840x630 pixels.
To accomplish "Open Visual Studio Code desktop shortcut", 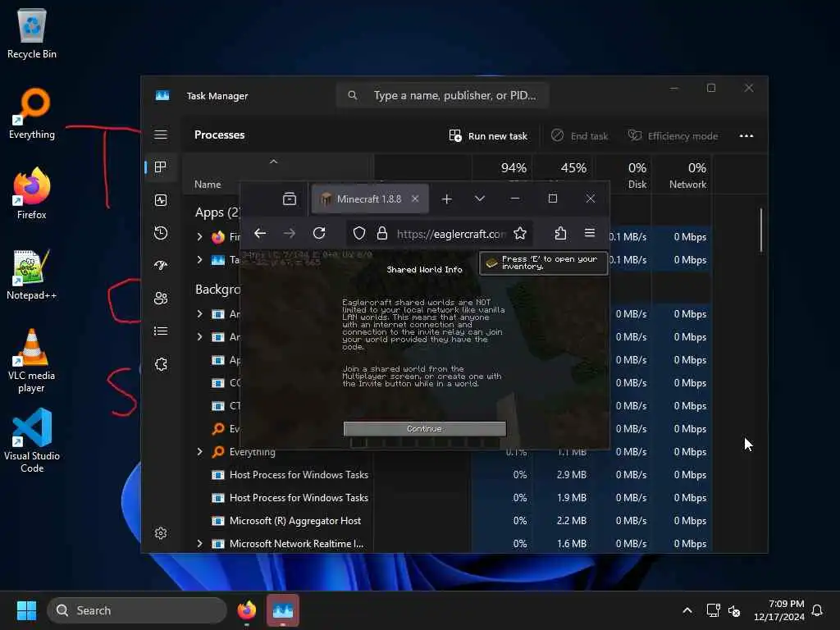I will 32,441.
